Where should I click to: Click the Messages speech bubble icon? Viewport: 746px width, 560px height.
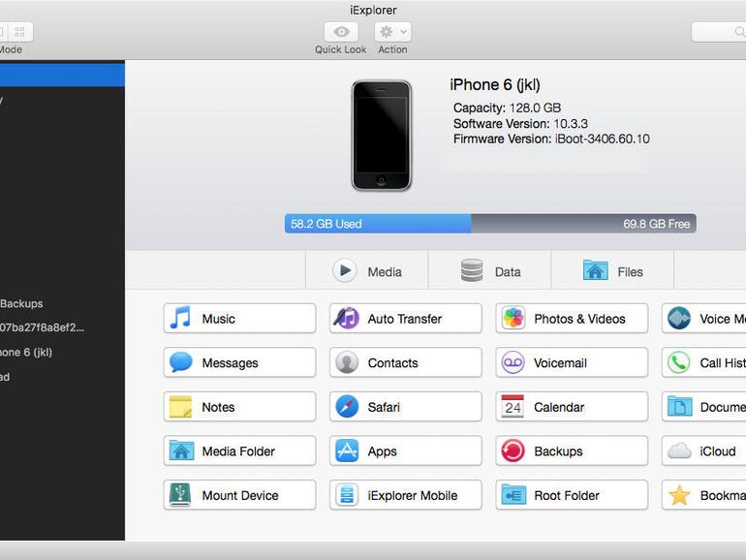pyautogui.click(x=181, y=362)
